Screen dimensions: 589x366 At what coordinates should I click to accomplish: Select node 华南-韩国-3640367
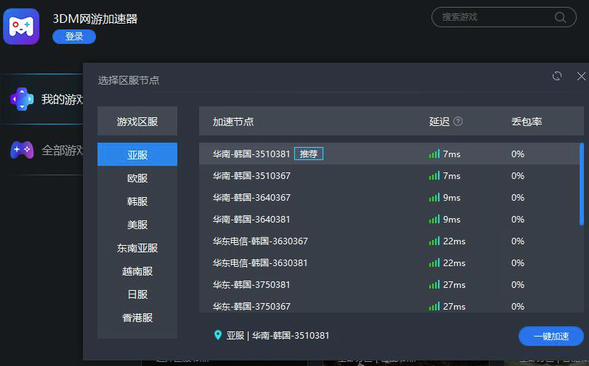[389, 197]
